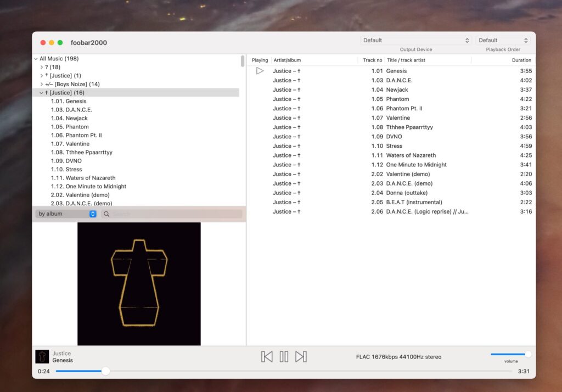Select playlist track 1.12 One Minute to Midnight
The image size is (562, 392).
(x=391, y=165)
